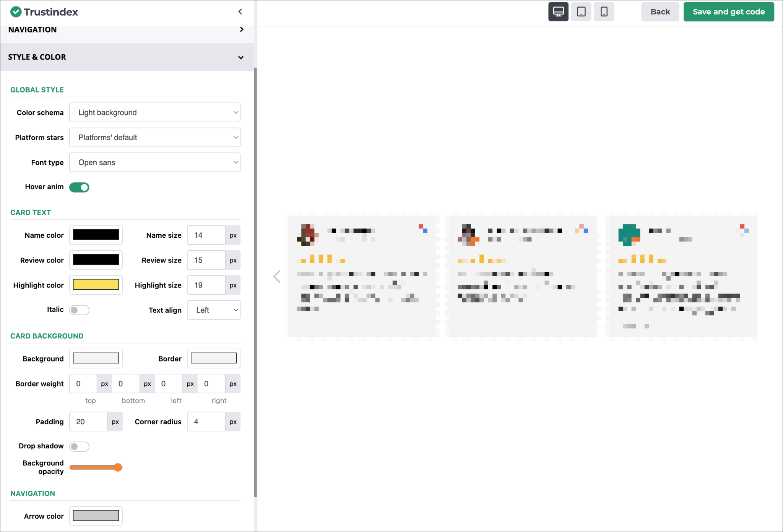Turn on Drop shadow toggle

point(79,446)
